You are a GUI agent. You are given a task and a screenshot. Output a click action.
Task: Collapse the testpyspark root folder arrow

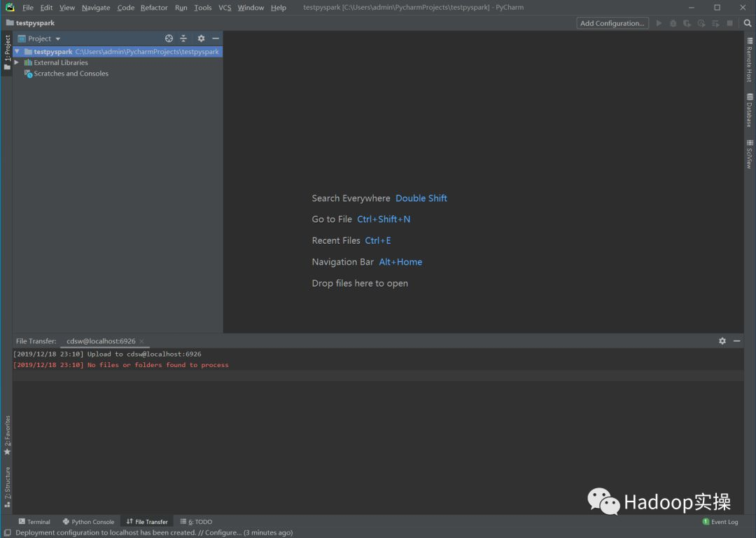pos(17,52)
